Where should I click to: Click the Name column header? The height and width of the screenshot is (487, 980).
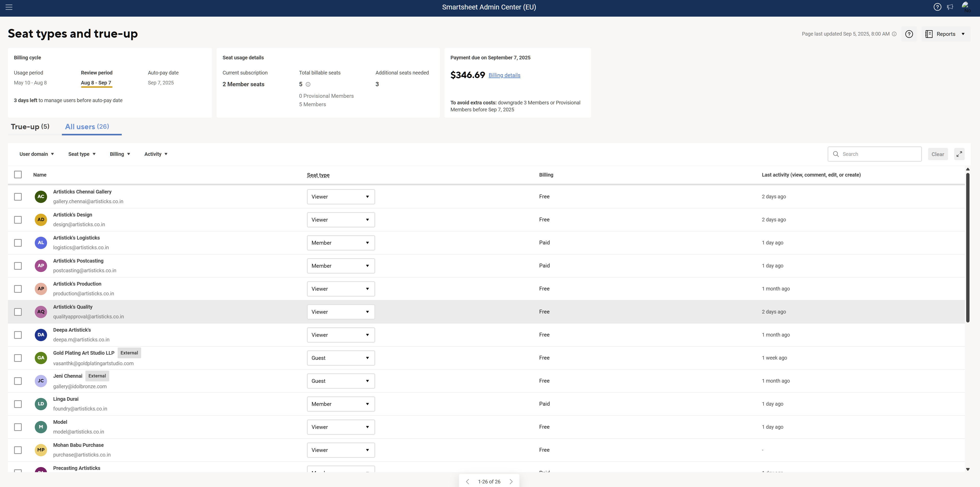pyautogui.click(x=40, y=175)
